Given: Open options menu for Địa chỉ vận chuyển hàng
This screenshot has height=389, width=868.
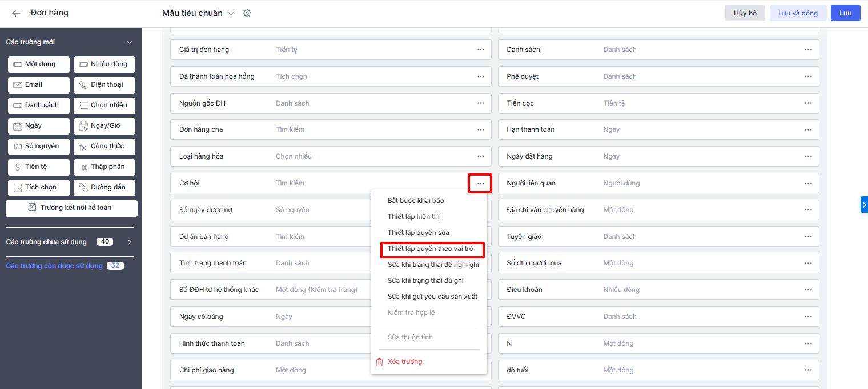Looking at the screenshot, I should pos(808,210).
